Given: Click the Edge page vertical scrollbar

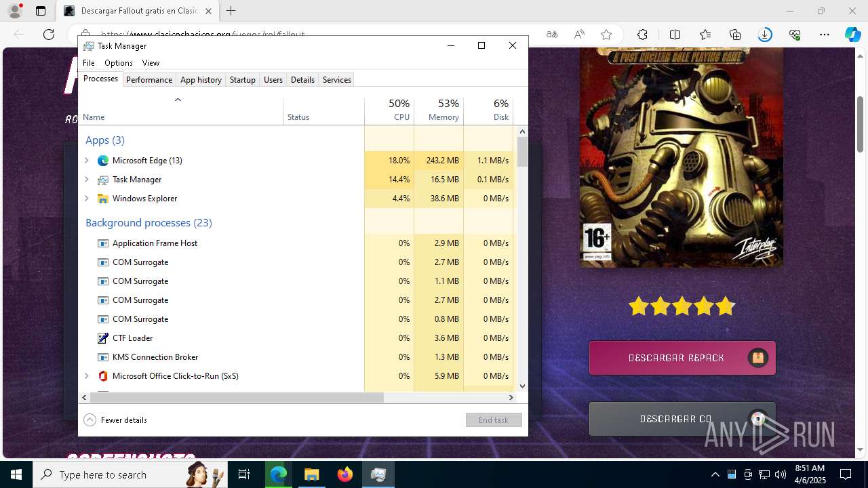Looking at the screenshot, I should pyautogui.click(x=860, y=124).
